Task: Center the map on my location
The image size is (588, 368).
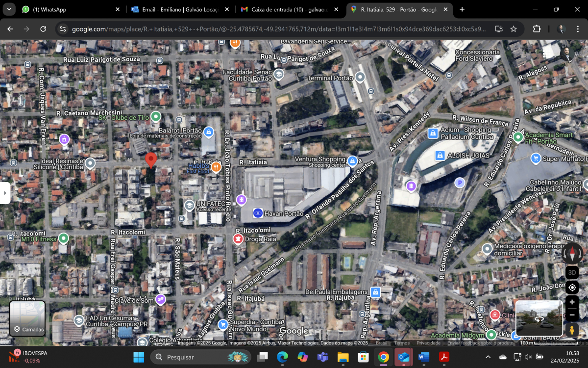Action: tap(572, 287)
